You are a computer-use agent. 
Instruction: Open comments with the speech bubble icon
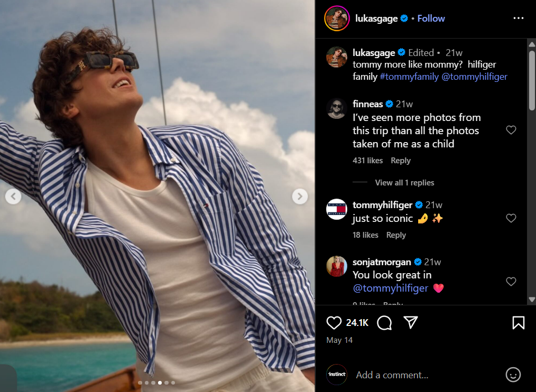tap(385, 322)
